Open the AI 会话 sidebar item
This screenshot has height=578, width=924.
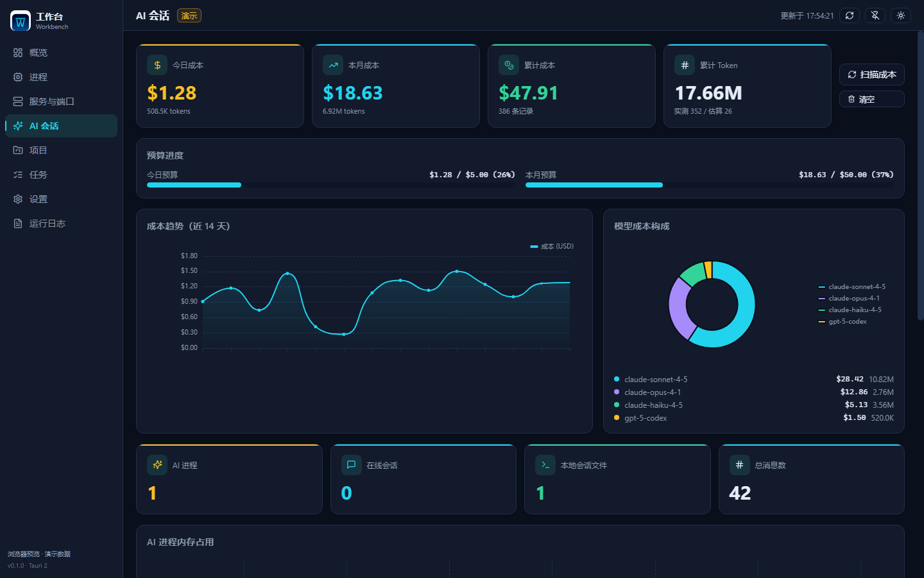pyautogui.click(x=62, y=126)
